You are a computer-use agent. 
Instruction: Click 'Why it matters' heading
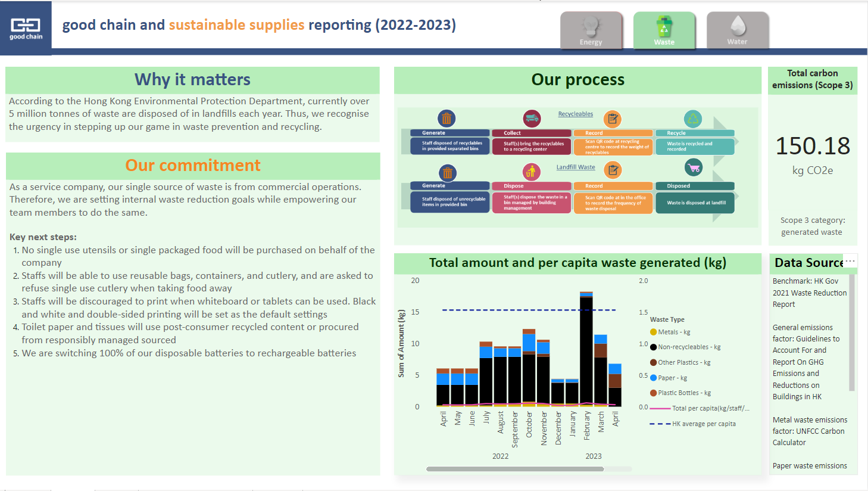click(x=192, y=79)
